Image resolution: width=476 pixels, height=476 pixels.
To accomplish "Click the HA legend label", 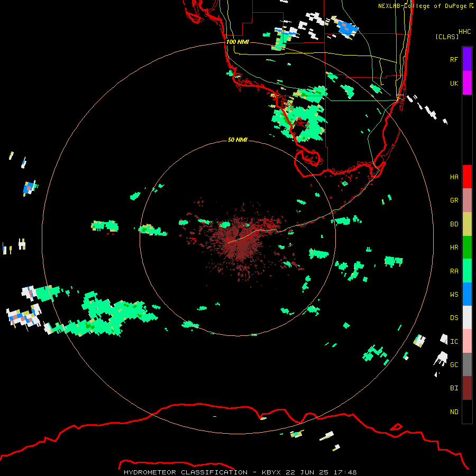I will coord(454,177).
